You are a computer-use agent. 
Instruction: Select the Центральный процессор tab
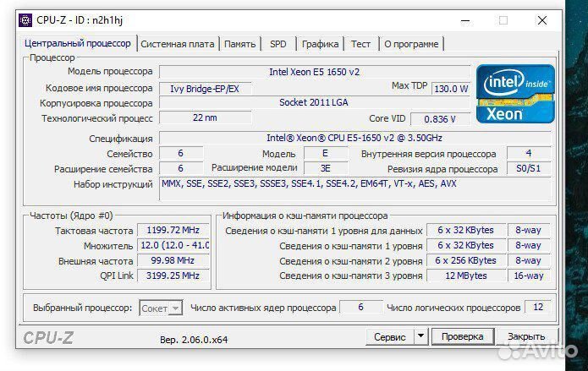tap(78, 43)
